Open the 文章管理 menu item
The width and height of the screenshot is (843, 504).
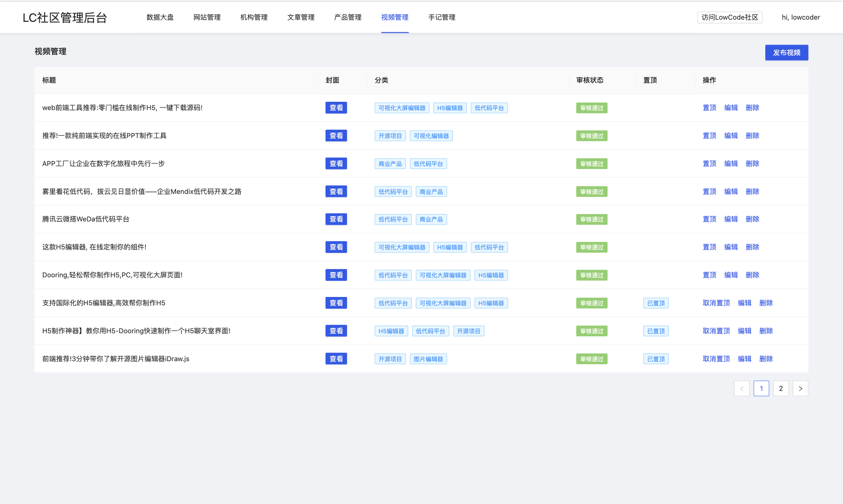(x=301, y=17)
